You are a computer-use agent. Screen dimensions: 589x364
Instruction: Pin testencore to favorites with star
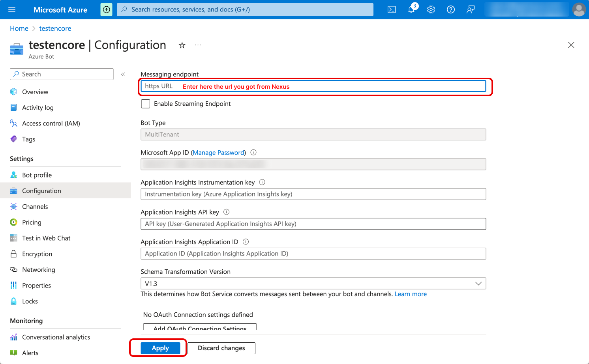click(182, 45)
